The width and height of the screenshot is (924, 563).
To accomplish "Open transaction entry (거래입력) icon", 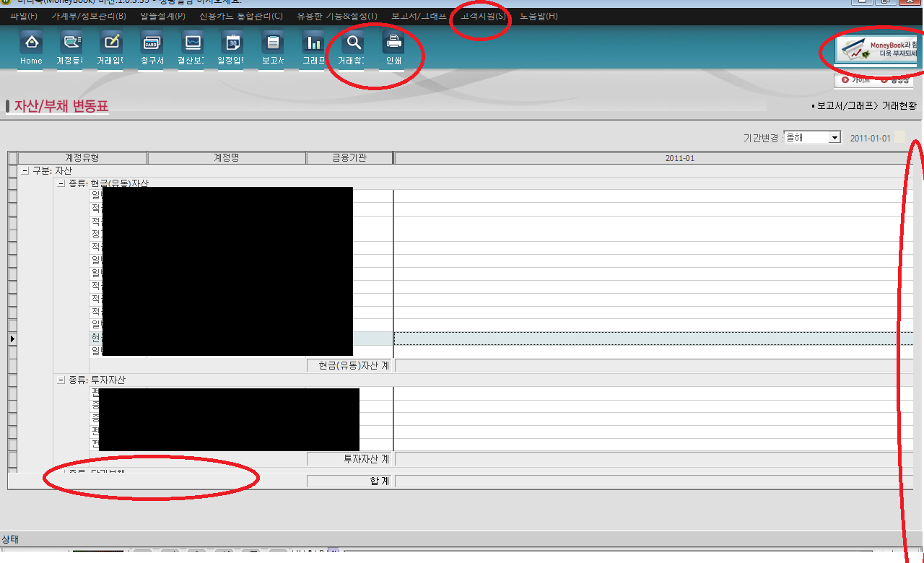I will [x=110, y=43].
